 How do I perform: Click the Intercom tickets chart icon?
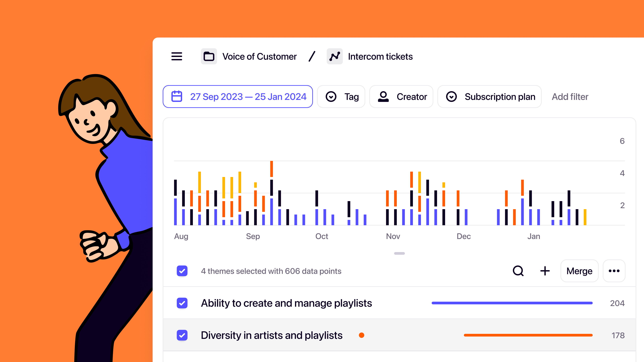pos(335,56)
